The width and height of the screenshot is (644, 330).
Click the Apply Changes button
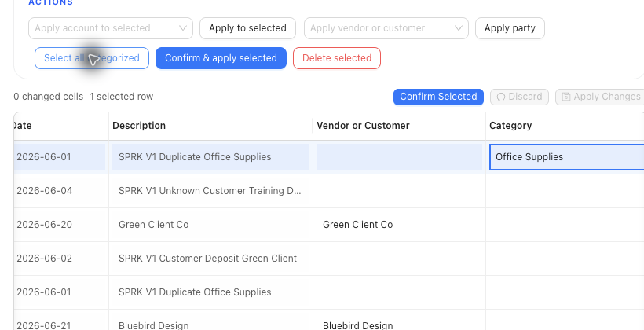click(600, 97)
